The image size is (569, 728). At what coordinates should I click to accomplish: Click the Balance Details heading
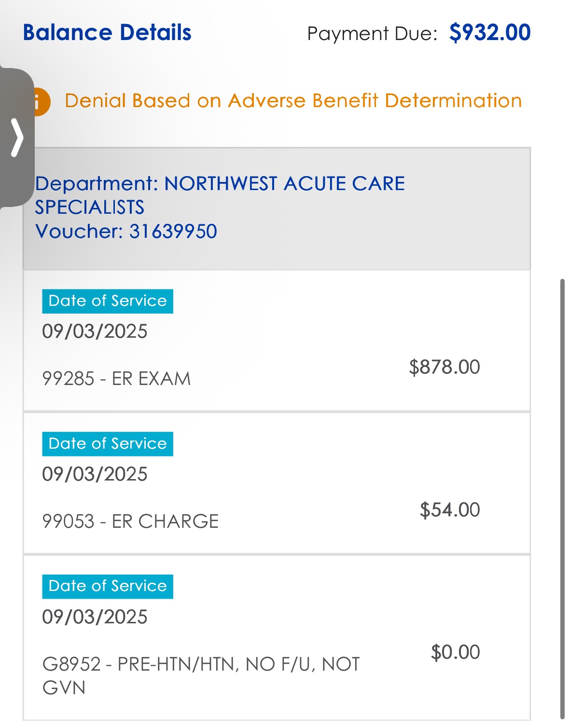pyautogui.click(x=107, y=33)
